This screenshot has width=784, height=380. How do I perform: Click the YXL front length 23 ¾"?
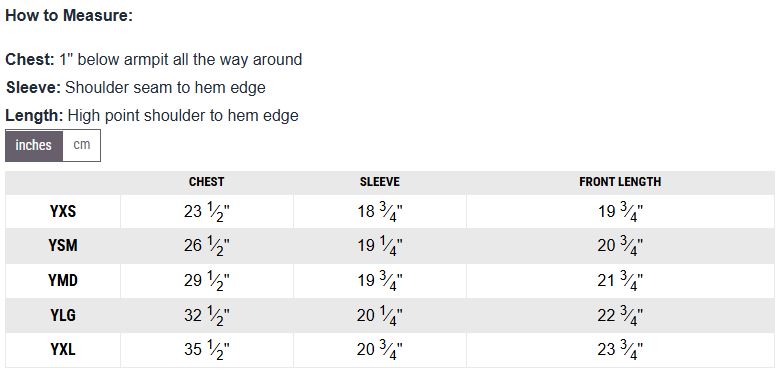620,350
